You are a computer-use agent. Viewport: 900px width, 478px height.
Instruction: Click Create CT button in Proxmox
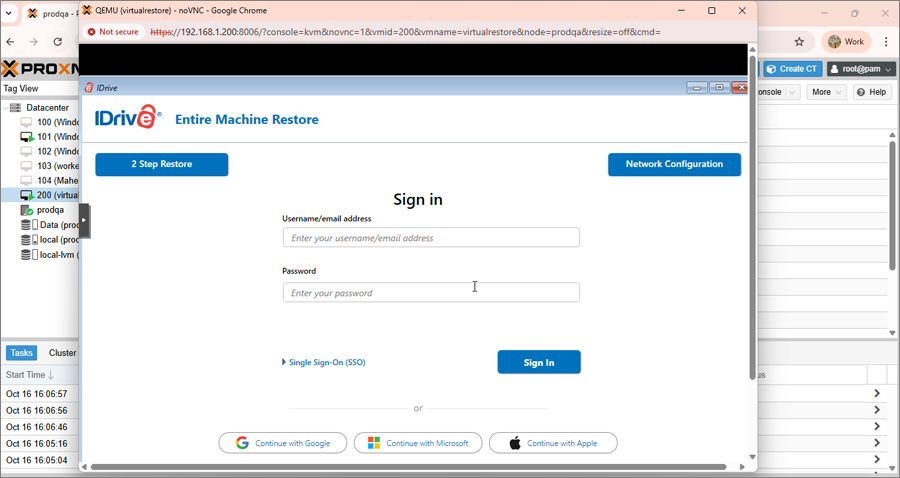tap(793, 69)
